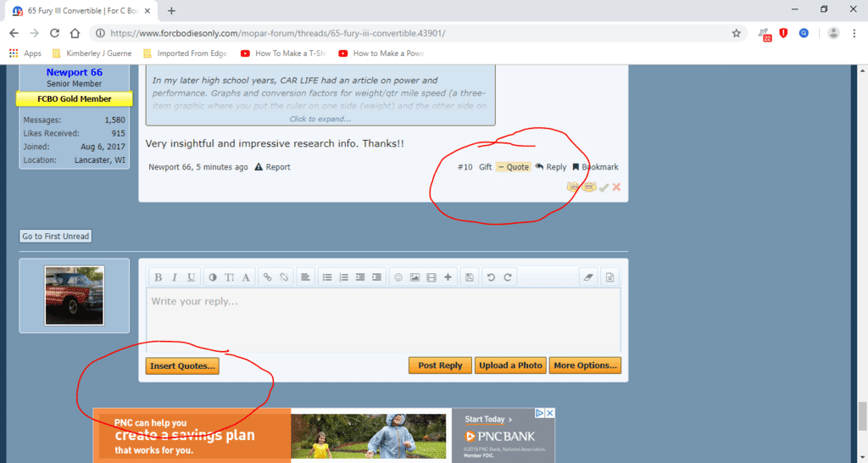Open the text color picker dropdown

point(212,277)
